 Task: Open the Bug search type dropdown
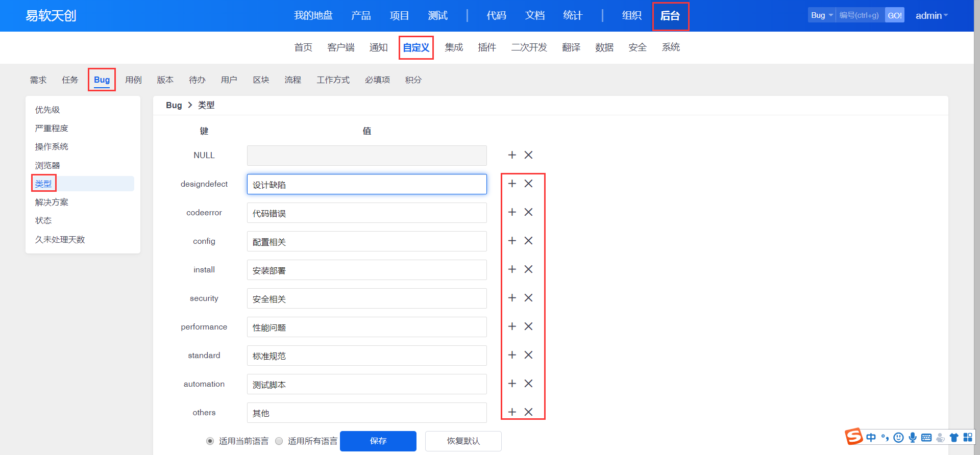(x=821, y=15)
